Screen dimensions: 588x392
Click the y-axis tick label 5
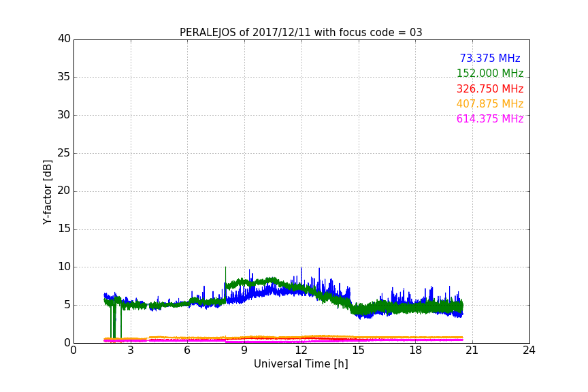click(67, 305)
